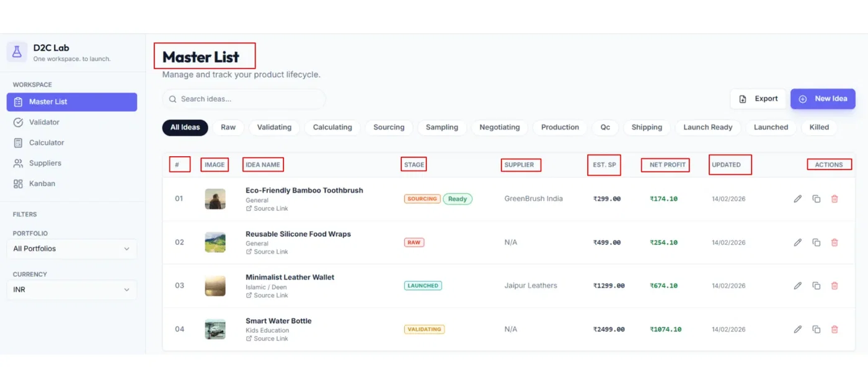The width and height of the screenshot is (868, 388).
Task: Export the master list
Action: pyautogui.click(x=758, y=99)
